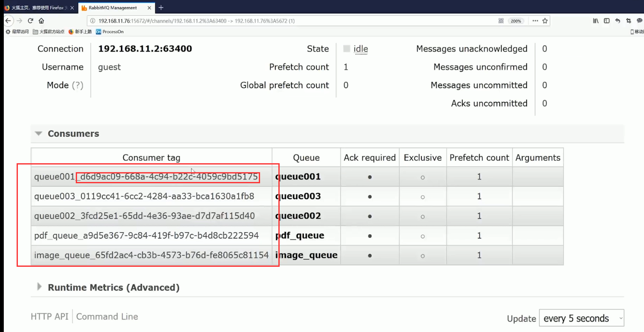644x332 pixels.
Task: Click the browser forward arrow
Action: pyautogui.click(x=19, y=20)
